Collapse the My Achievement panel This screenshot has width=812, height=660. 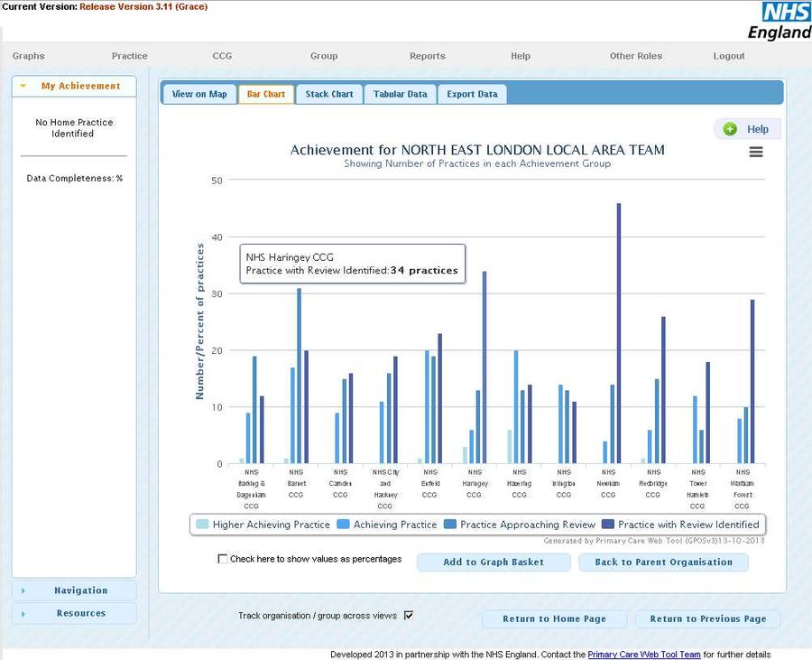(74, 86)
